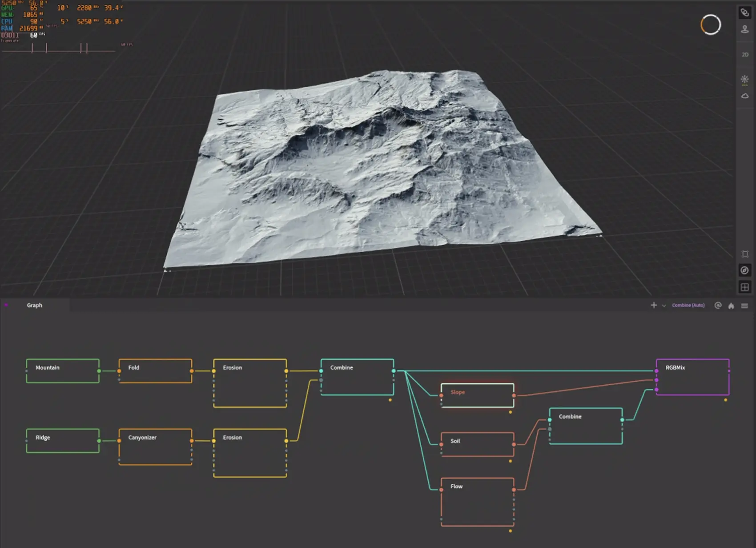The height and width of the screenshot is (548, 756).
Task: Click the location pin icon in viewport sidebar
Action: (x=744, y=29)
